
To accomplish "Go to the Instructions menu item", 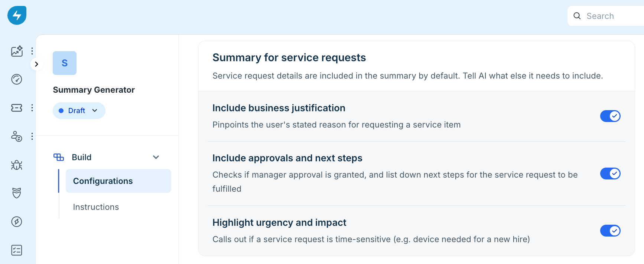I will click(x=96, y=207).
